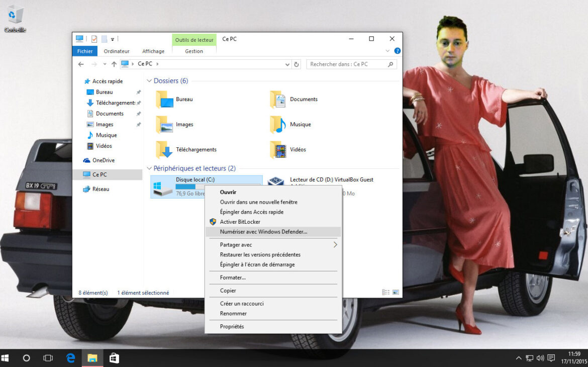Open the Vidéos folder icon
This screenshot has width=588, height=367.
[278, 149]
